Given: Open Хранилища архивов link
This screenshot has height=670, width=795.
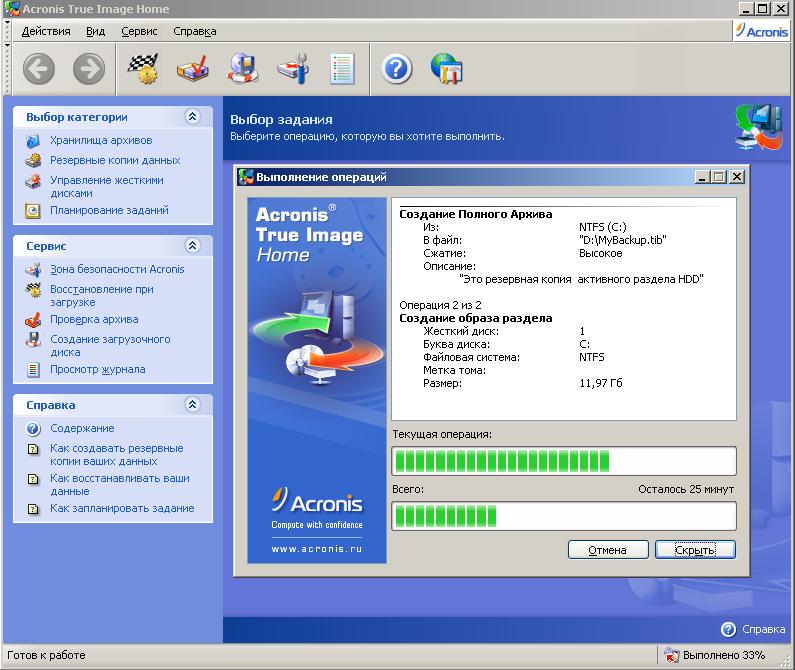Looking at the screenshot, I should tap(101, 140).
